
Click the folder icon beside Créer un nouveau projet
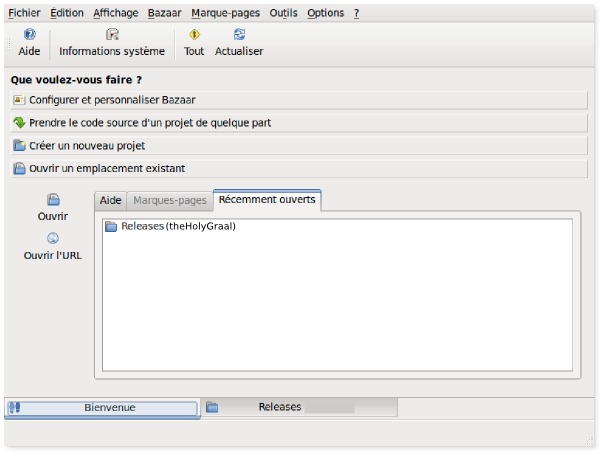[19, 146]
